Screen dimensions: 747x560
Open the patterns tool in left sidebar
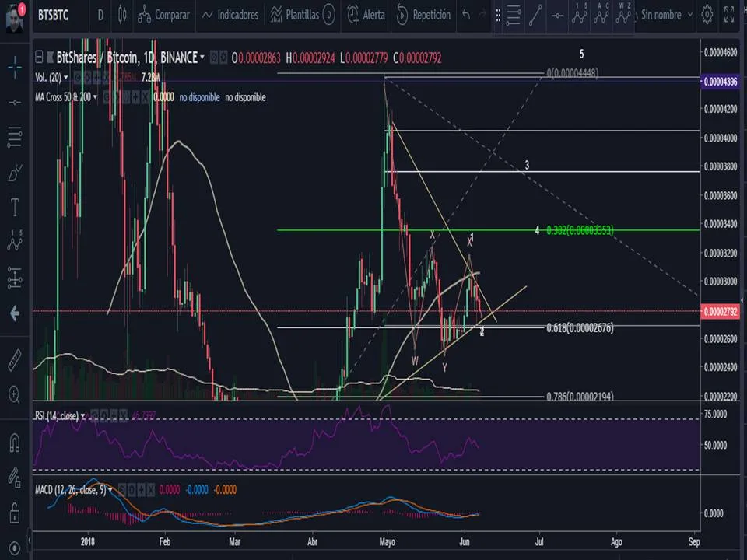click(x=15, y=241)
